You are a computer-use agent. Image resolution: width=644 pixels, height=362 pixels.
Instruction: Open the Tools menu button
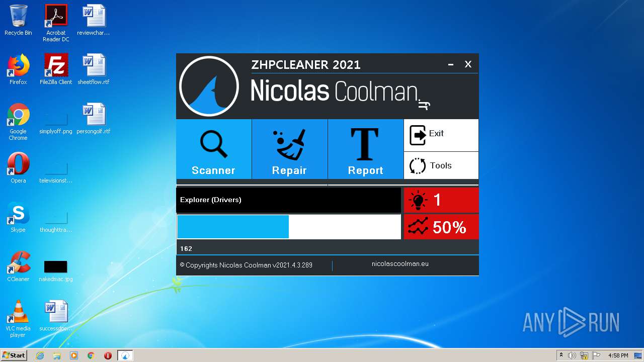pos(441,165)
